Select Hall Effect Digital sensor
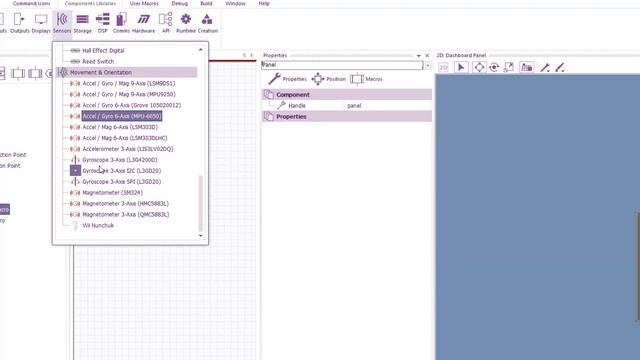640x360 pixels. coord(103,51)
